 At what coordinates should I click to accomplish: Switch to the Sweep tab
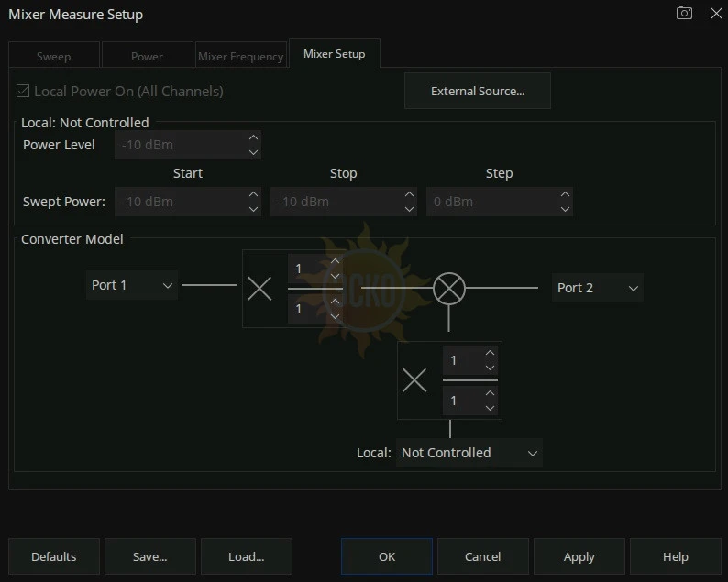click(x=53, y=56)
